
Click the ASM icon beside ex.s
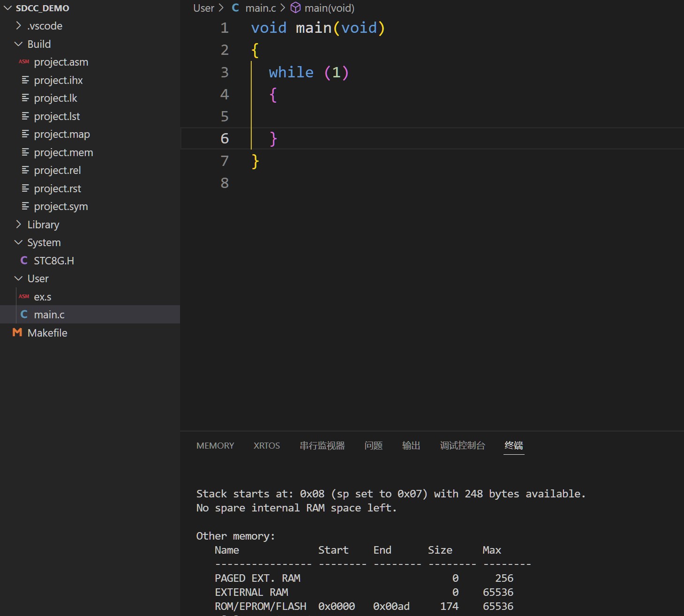tap(24, 297)
